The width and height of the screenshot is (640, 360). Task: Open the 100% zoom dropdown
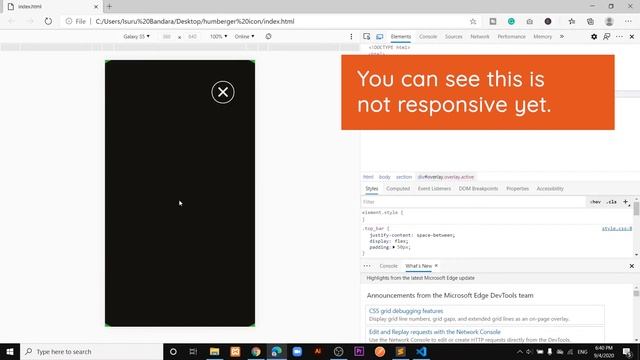(x=218, y=36)
